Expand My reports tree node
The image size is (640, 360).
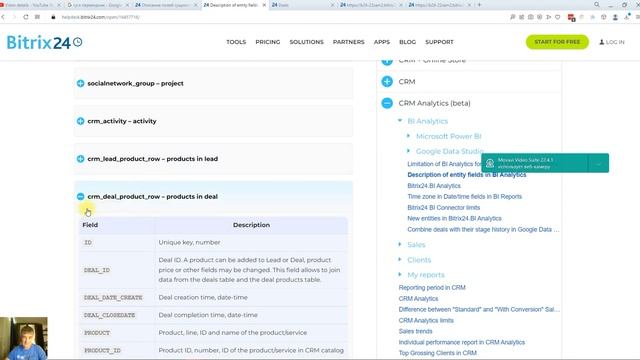coord(400,275)
